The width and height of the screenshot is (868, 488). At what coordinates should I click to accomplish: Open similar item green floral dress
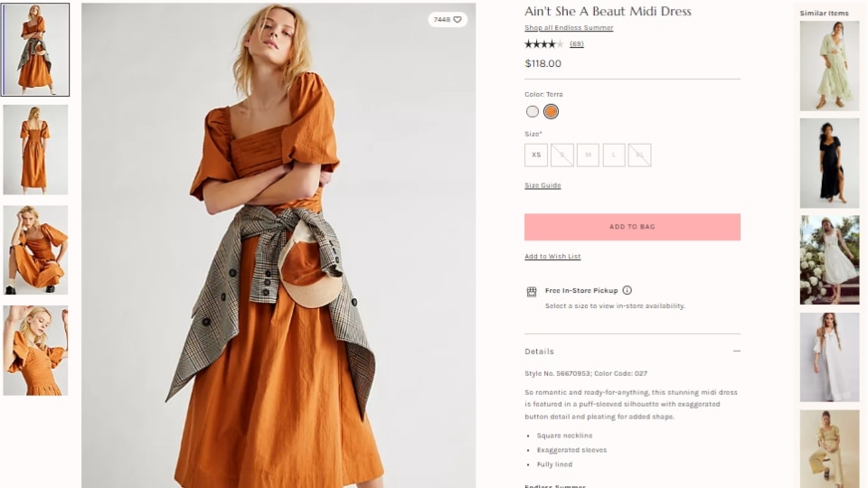(829, 66)
